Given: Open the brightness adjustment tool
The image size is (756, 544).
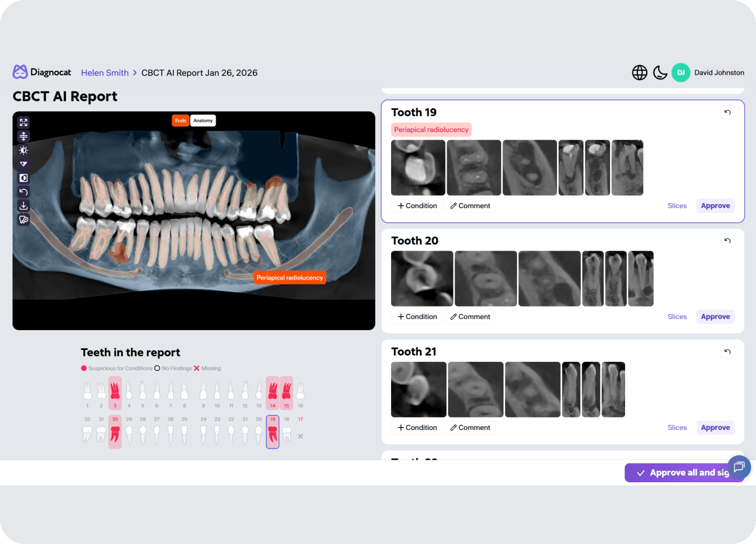Looking at the screenshot, I should coord(24,151).
